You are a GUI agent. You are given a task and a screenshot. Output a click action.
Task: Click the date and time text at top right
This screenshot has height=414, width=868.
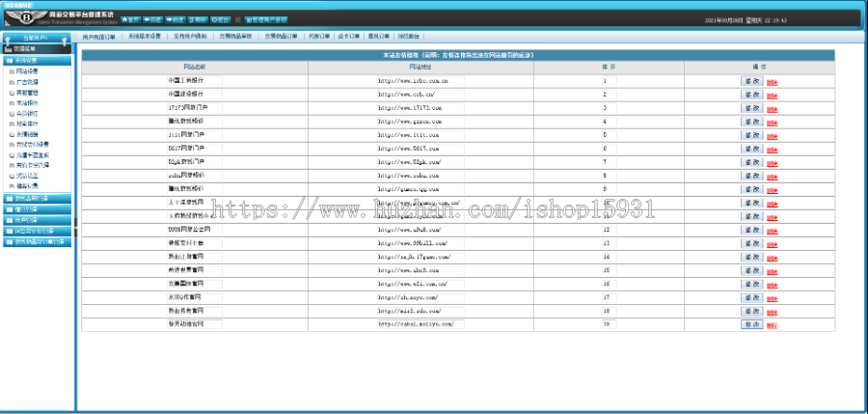pos(746,20)
